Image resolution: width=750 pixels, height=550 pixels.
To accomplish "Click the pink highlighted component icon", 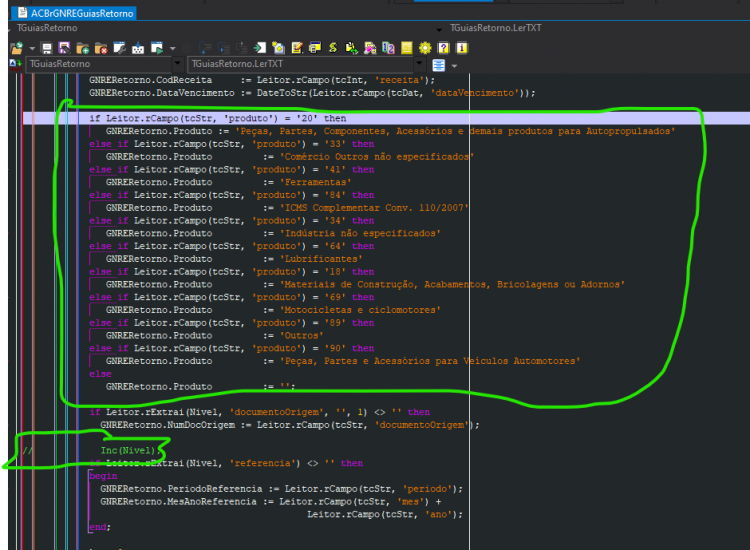I will coord(370,48).
